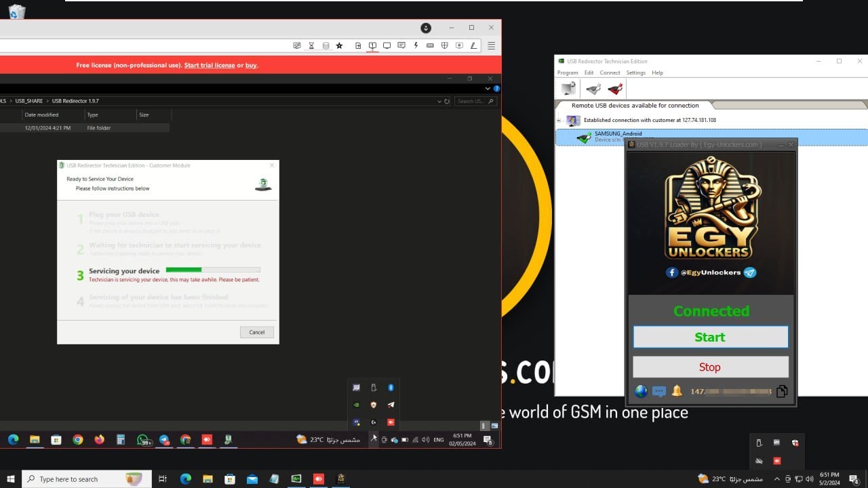The height and width of the screenshot is (488, 868).
Task: Select the Remote USB devices available tab
Action: 635,105
